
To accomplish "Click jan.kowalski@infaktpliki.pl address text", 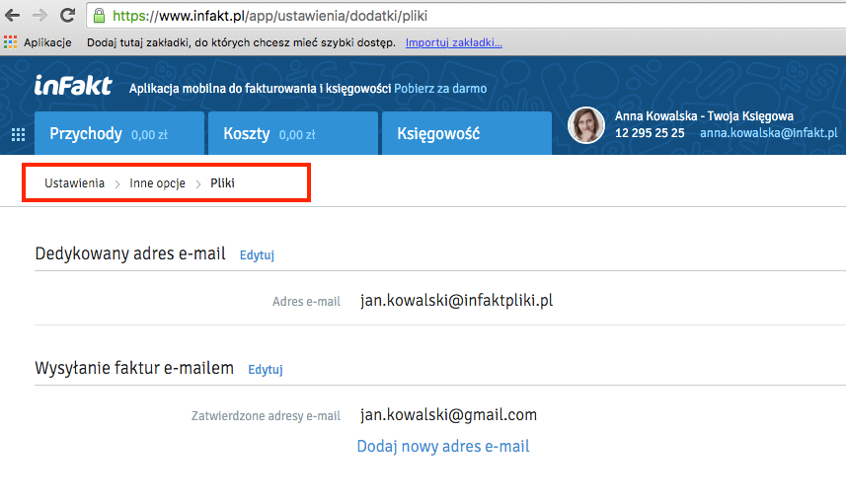I will tap(456, 300).
